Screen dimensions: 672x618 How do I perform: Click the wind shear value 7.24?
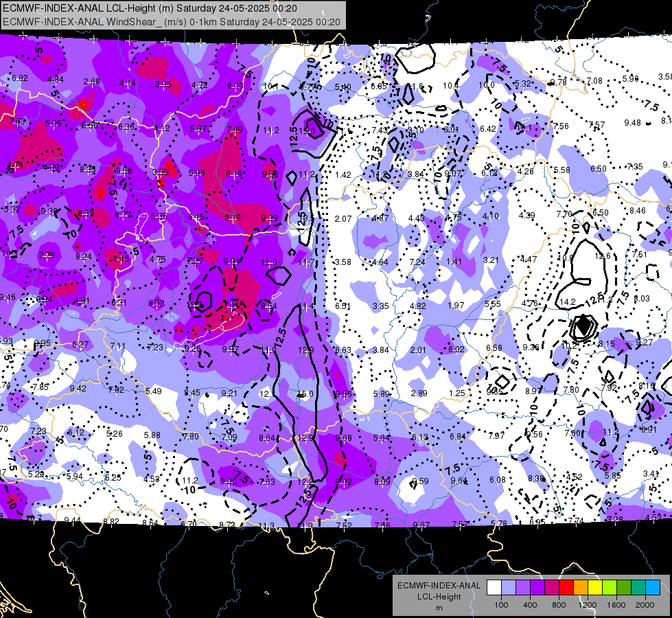tap(417, 262)
